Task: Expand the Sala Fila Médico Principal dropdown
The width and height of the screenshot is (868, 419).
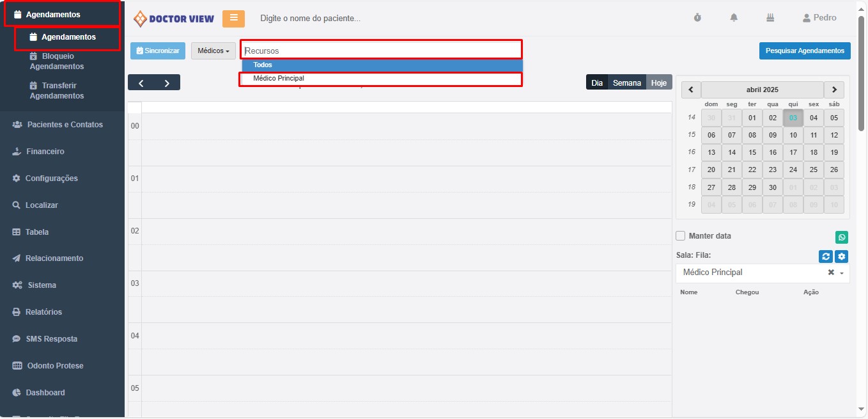Action: [842, 273]
